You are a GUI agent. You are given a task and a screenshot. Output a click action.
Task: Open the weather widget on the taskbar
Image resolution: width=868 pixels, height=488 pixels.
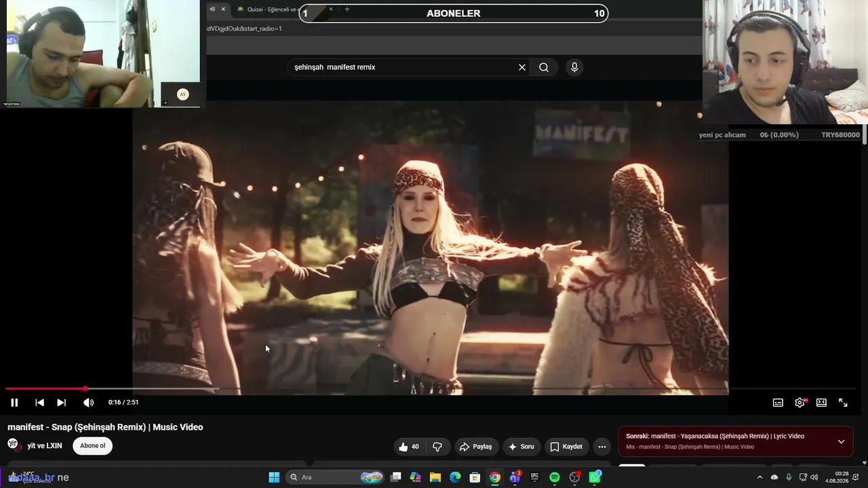tap(31, 477)
